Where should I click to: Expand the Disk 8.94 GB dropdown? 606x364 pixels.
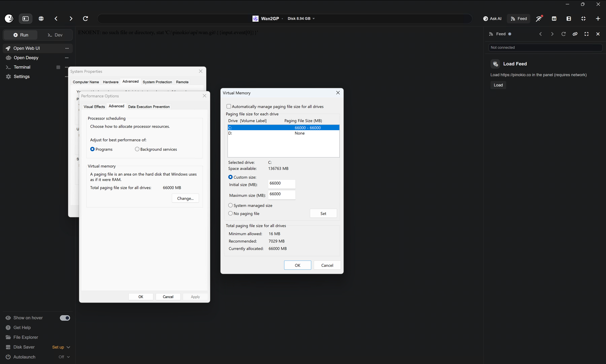point(301,18)
